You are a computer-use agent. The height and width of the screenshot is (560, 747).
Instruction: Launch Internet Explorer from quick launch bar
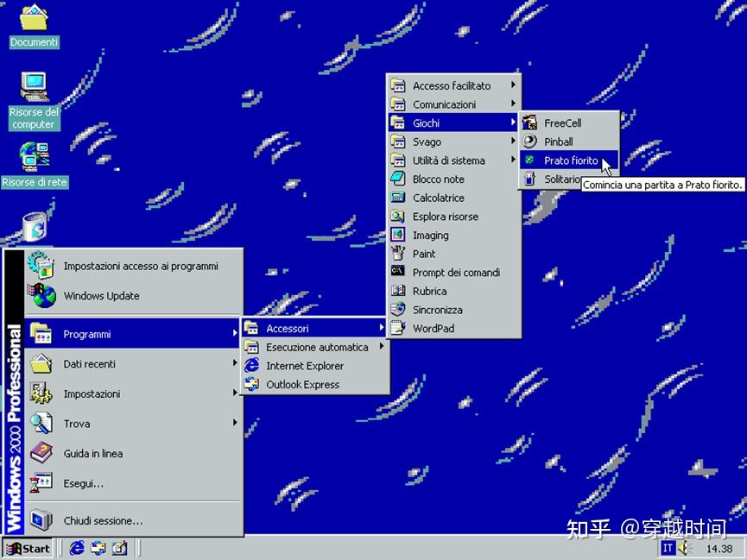click(x=77, y=548)
